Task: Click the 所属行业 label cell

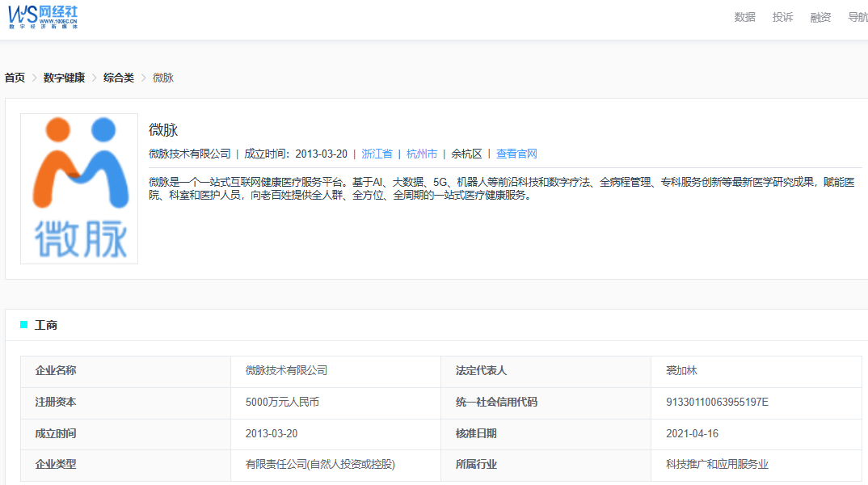Action: (546, 465)
